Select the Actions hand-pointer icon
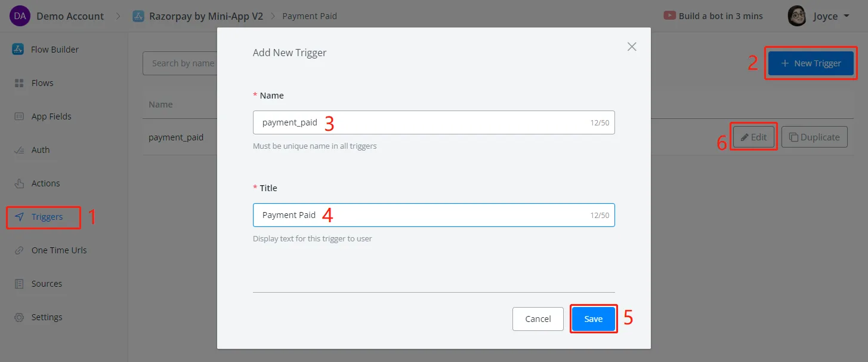The height and width of the screenshot is (362, 868). click(x=18, y=183)
